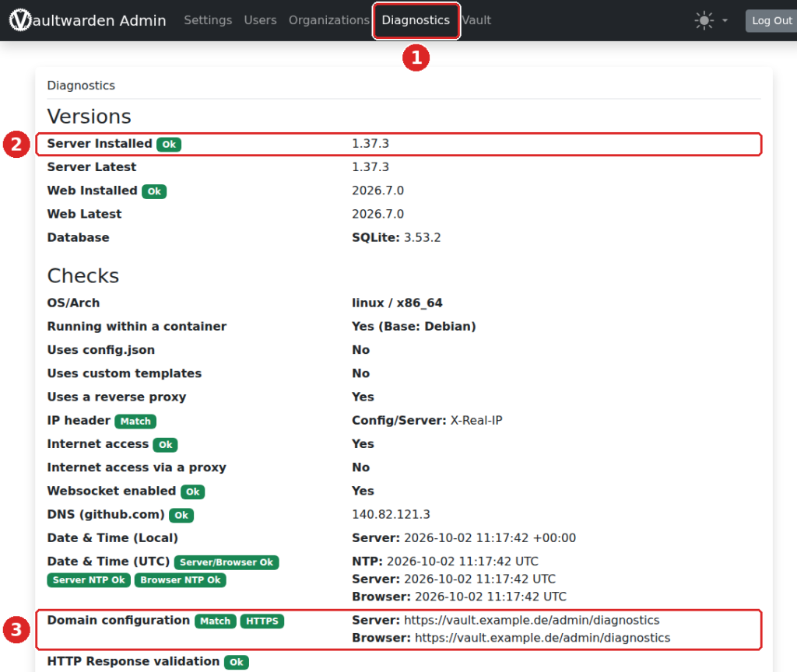Viewport: 797px width, 672px height.
Task: Open the Organizations page
Action: (329, 20)
